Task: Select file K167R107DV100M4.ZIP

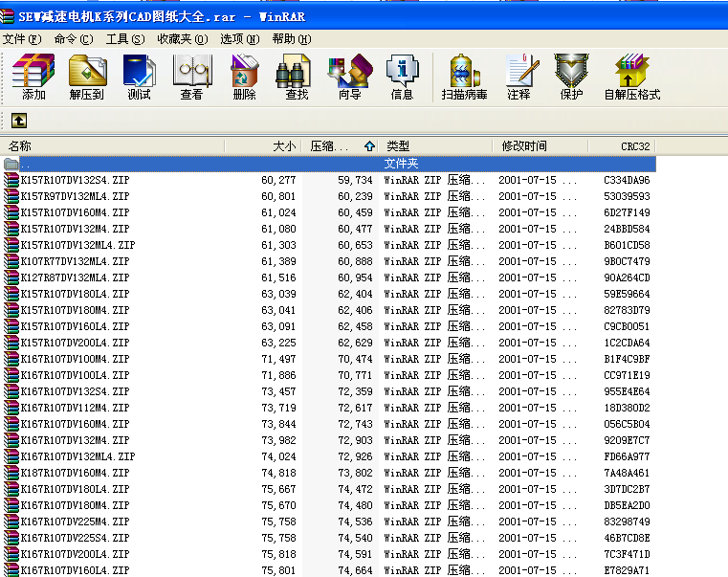Action: point(76,359)
